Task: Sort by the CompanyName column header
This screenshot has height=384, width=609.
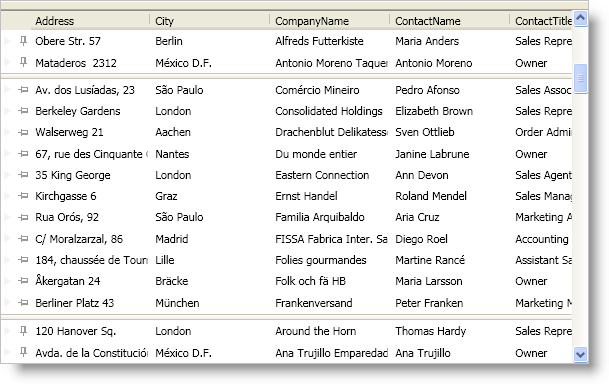Action: (330, 21)
